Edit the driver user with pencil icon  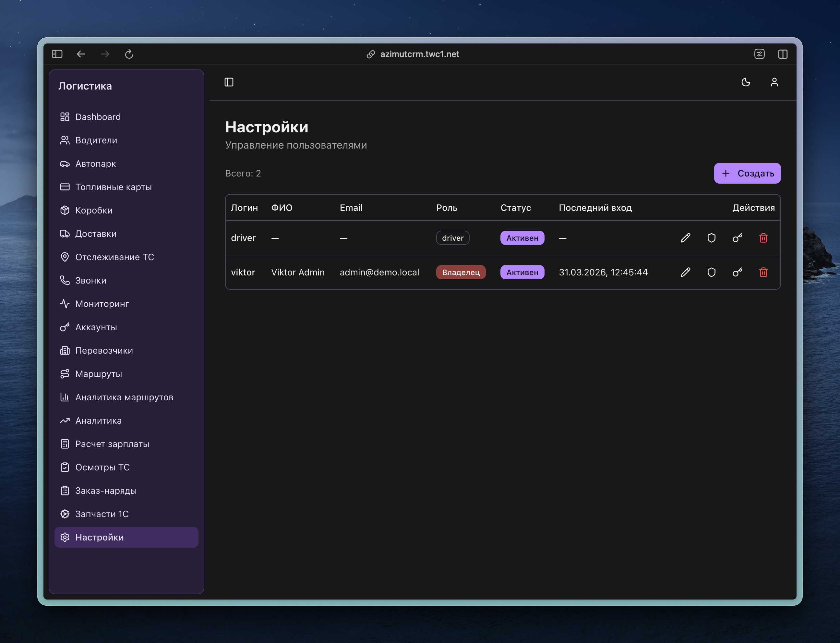pyautogui.click(x=686, y=238)
